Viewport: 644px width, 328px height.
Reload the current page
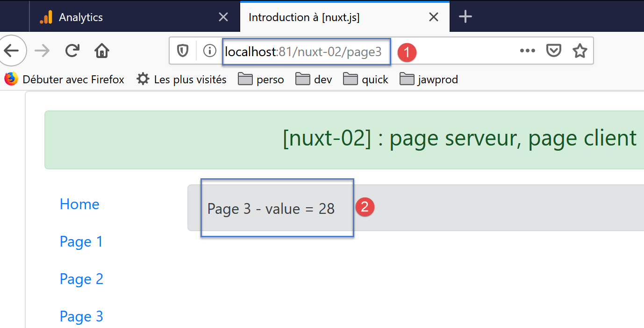pos(72,51)
